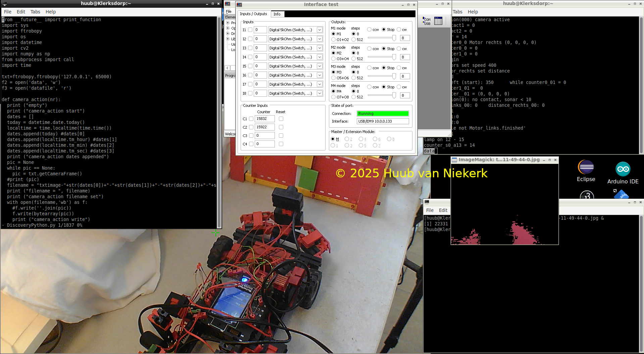Image resolution: width=644 pixels, height=354 pixels.
Task: Click the M1 speed value field
Action: pyautogui.click(x=405, y=38)
